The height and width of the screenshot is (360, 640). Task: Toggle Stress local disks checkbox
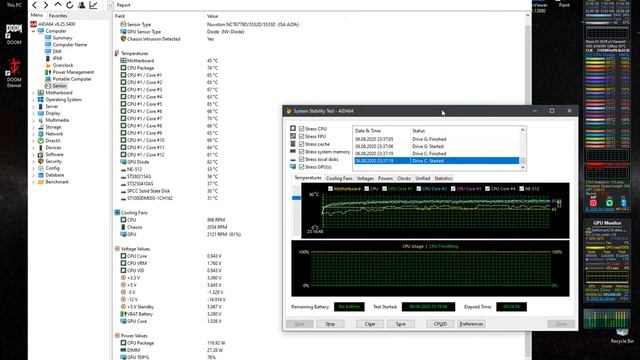(302, 159)
